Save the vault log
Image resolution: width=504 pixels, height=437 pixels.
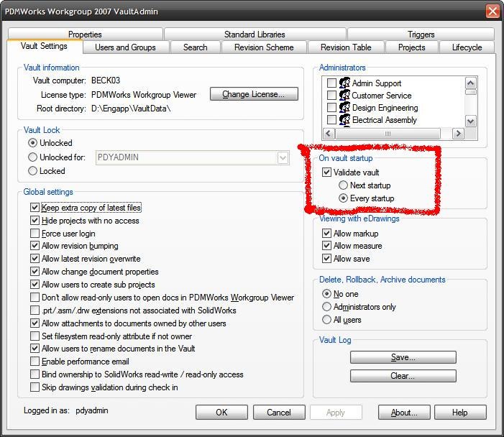point(403,357)
